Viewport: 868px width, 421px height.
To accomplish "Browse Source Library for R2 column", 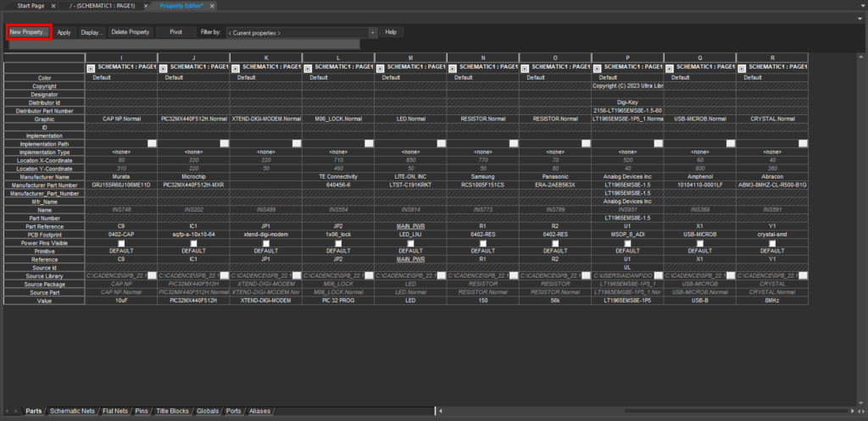I will coord(586,275).
